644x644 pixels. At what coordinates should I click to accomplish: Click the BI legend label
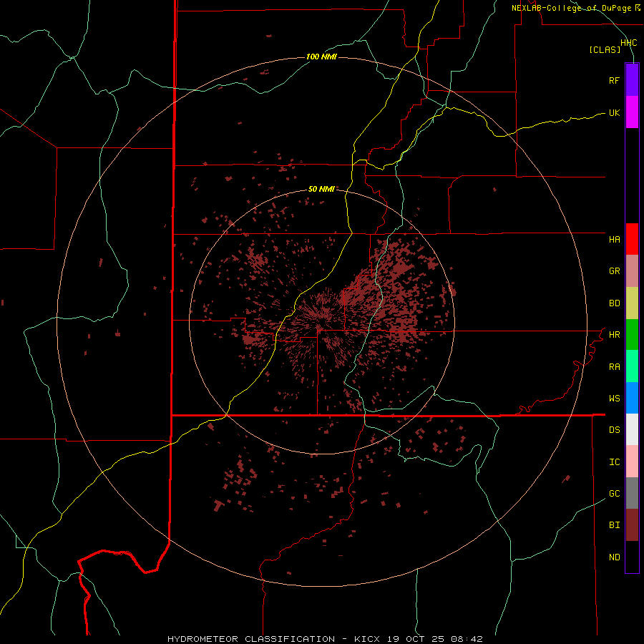pyautogui.click(x=614, y=525)
